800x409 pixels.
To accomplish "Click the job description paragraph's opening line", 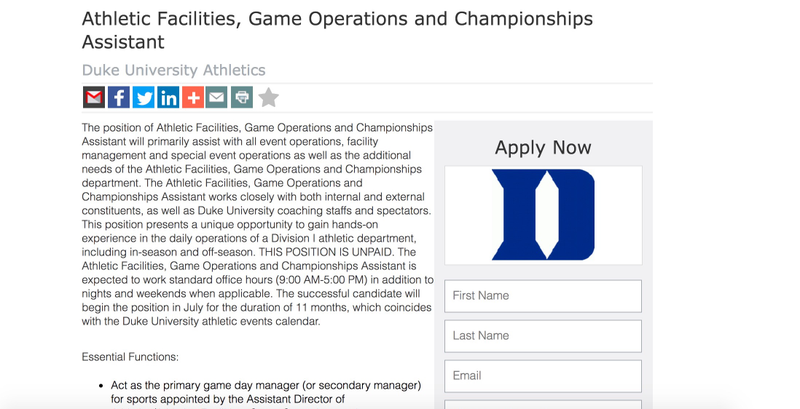I will (257, 127).
